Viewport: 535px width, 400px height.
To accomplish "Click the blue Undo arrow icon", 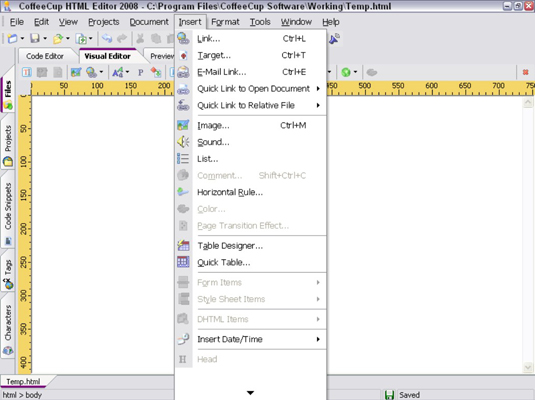I will (x=107, y=38).
